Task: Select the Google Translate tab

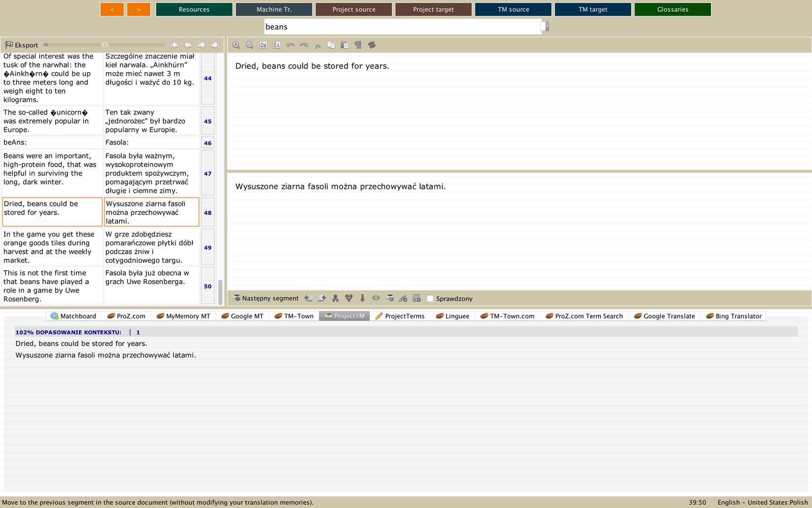Action: coord(664,316)
